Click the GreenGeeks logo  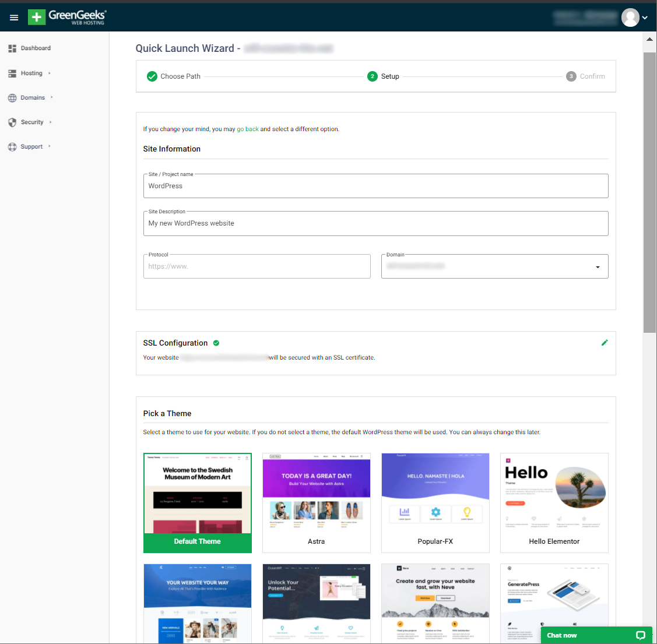67,17
